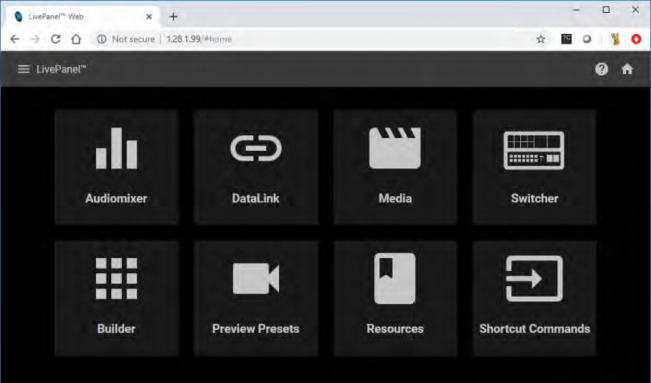Close the LivePanel Web tab
This screenshot has width=651, height=383.
(149, 17)
